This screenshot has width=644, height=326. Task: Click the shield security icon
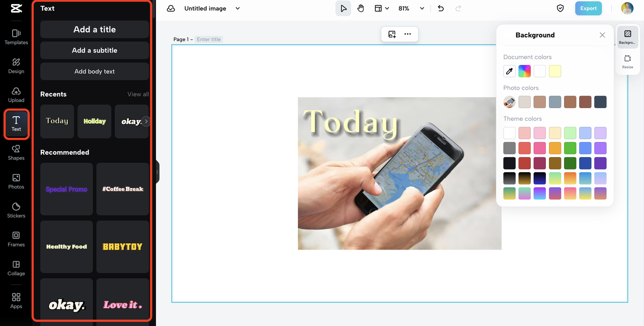560,9
